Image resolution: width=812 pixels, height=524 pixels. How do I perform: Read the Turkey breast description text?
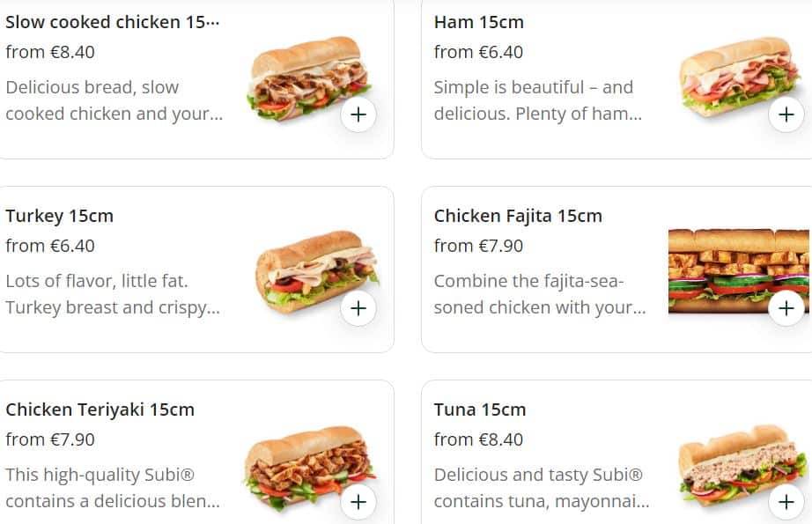[x=112, y=294]
